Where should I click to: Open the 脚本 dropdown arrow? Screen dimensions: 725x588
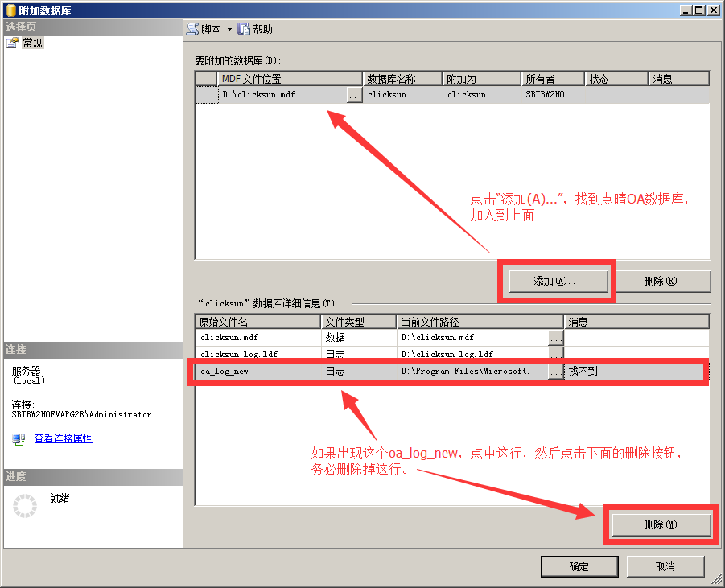pos(229,30)
